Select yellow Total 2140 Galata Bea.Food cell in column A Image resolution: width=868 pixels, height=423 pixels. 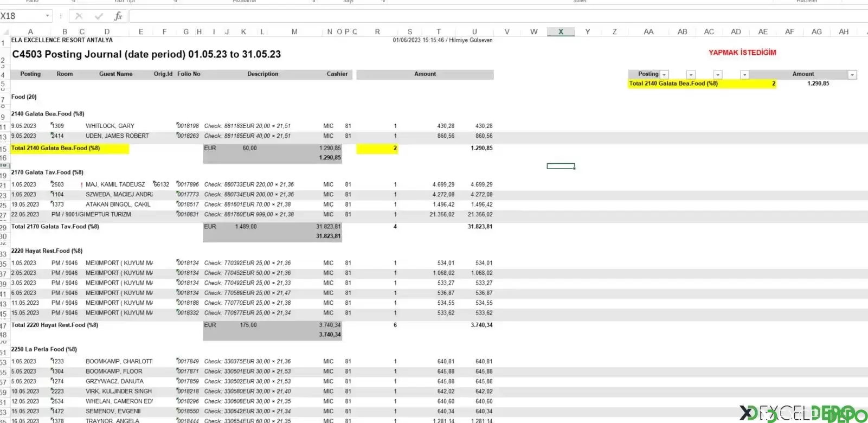(69, 148)
